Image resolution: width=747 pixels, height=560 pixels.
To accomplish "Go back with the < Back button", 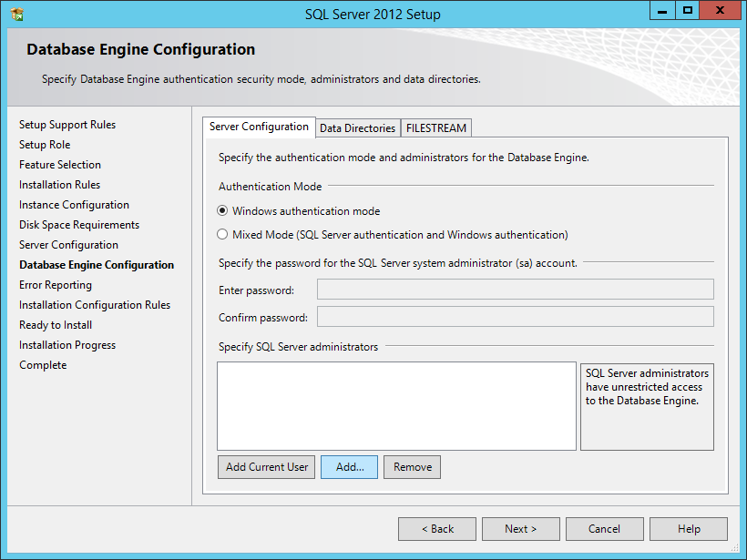I will [x=437, y=529].
